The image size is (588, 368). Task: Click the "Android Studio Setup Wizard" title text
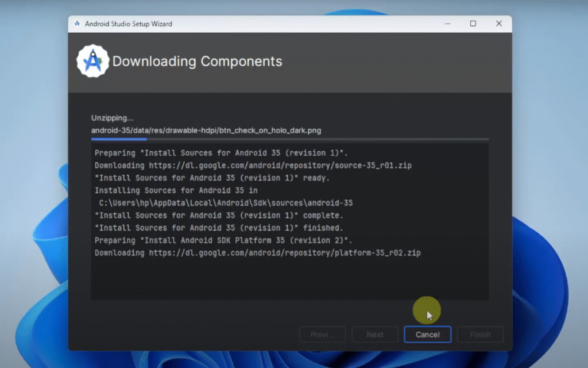click(129, 24)
